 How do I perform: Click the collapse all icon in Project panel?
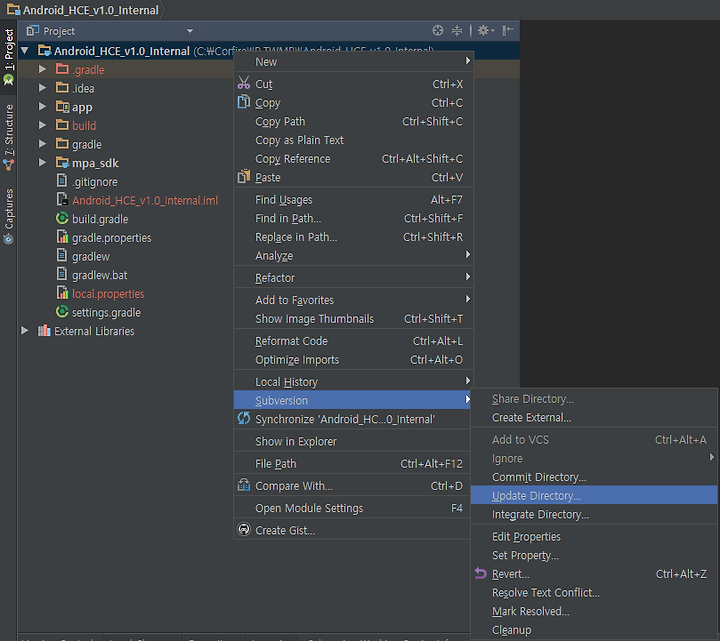coord(457,31)
